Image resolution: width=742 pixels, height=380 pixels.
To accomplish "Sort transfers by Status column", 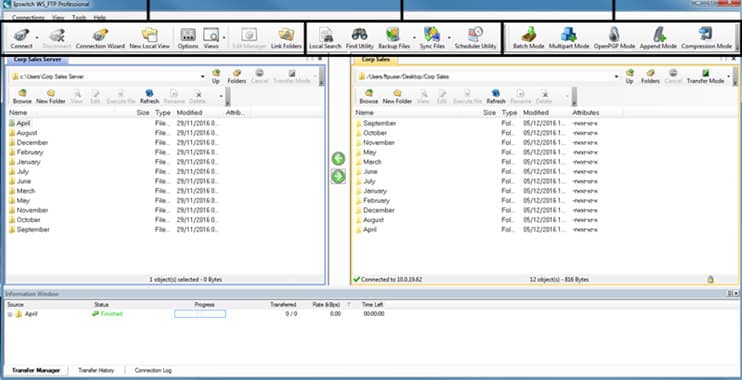I will click(101, 305).
